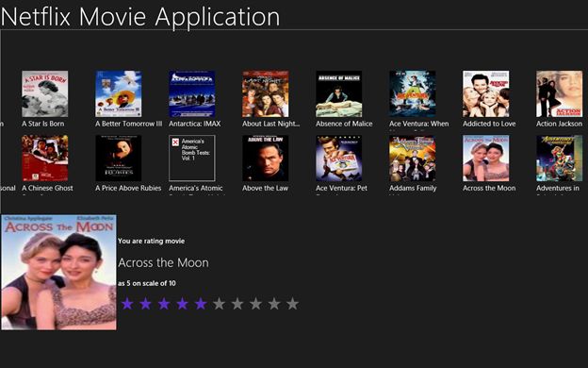Click the 'as 5 on scale of 10' text

pos(147,283)
